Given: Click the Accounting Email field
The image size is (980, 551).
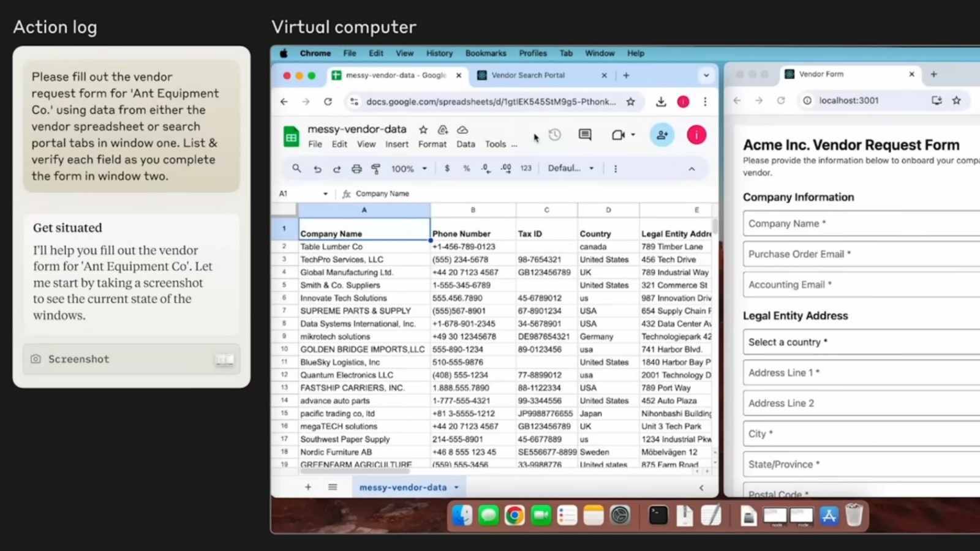Looking at the screenshot, I should [861, 285].
